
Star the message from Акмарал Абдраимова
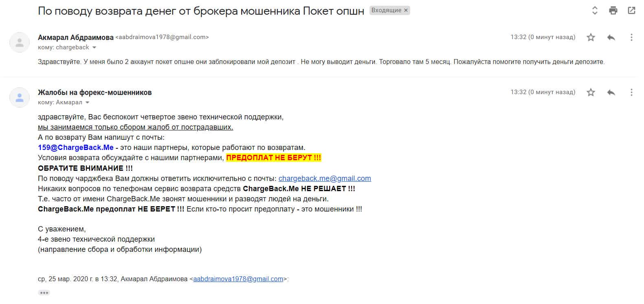[591, 37]
